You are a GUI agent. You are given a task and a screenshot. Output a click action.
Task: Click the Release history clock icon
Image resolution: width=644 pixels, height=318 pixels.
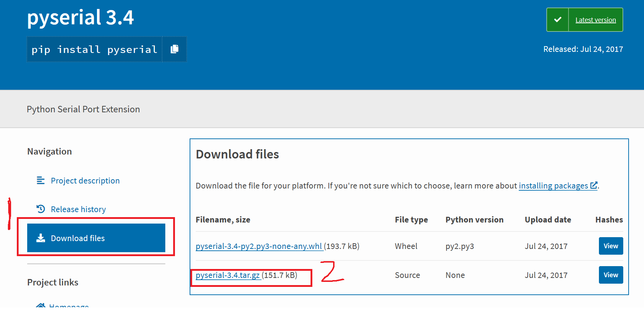(41, 209)
